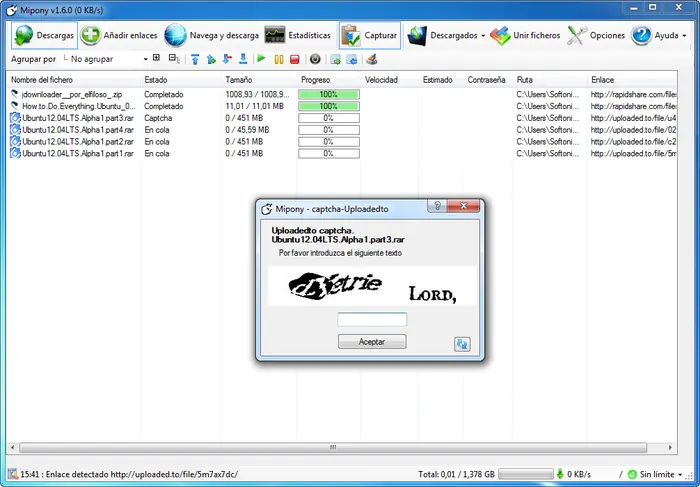Click the horizontal scrollbar of download list
Viewport: 700px width, 487px height.
[333, 447]
